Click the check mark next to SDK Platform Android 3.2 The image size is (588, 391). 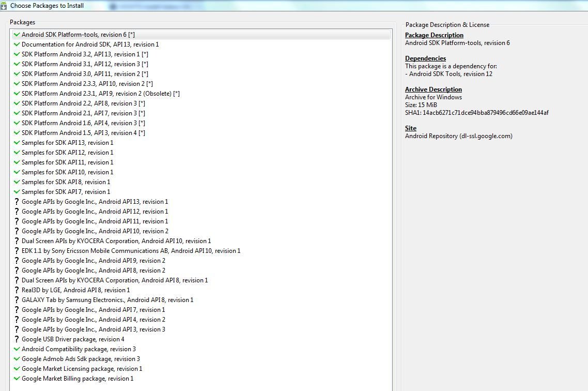tap(17, 54)
